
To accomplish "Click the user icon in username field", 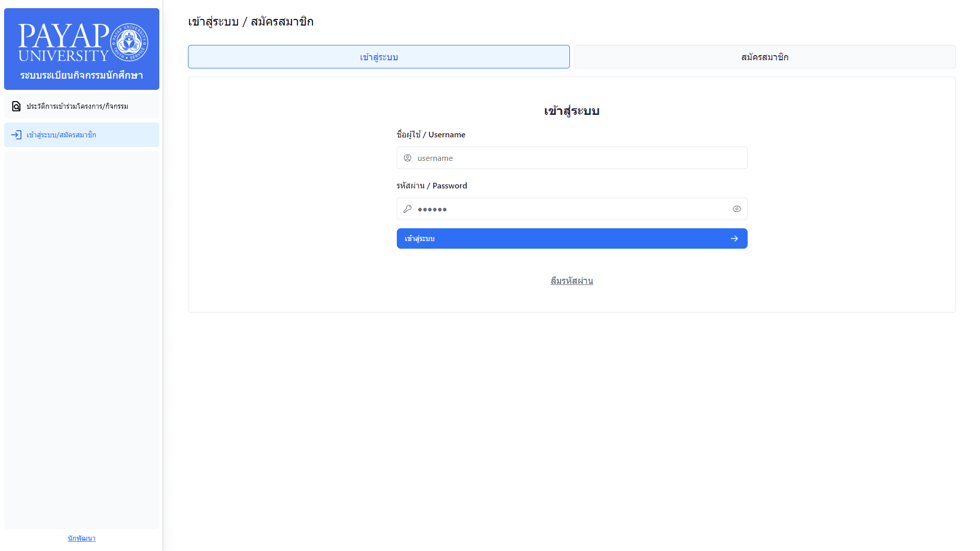I will point(408,158).
